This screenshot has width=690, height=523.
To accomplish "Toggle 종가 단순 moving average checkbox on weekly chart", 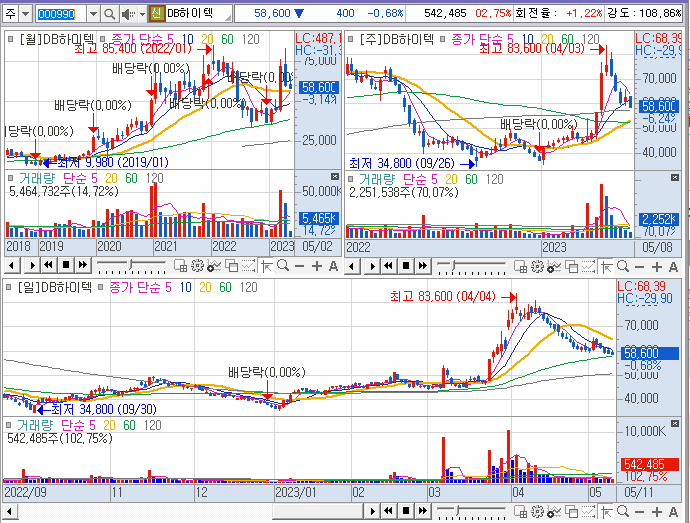I will click(442, 39).
